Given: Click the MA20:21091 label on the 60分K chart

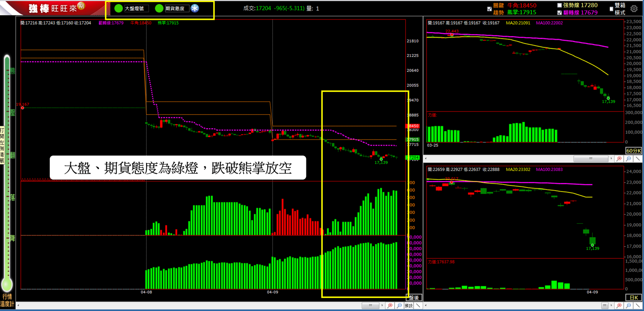Looking at the screenshot, I should (x=519, y=23).
